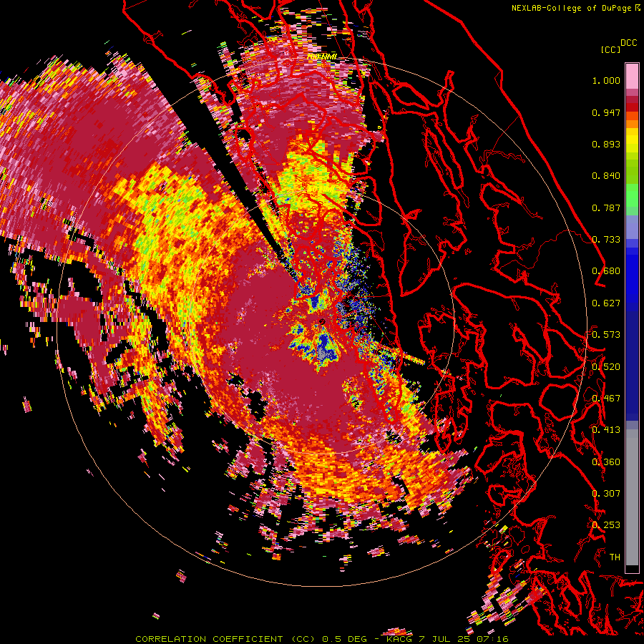This screenshot has width=644, height=644.
Task: Click the light pink top swatch of color scale
Action: click(x=632, y=76)
